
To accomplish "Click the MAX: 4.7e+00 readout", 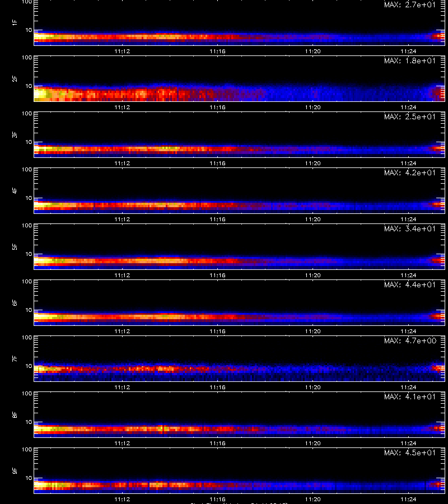I will pyautogui.click(x=410, y=340).
